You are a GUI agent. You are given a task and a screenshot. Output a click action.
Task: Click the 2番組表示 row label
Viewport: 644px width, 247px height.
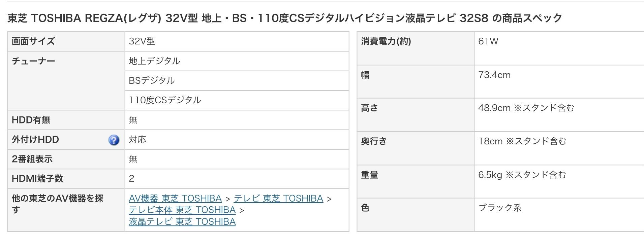tap(32, 159)
